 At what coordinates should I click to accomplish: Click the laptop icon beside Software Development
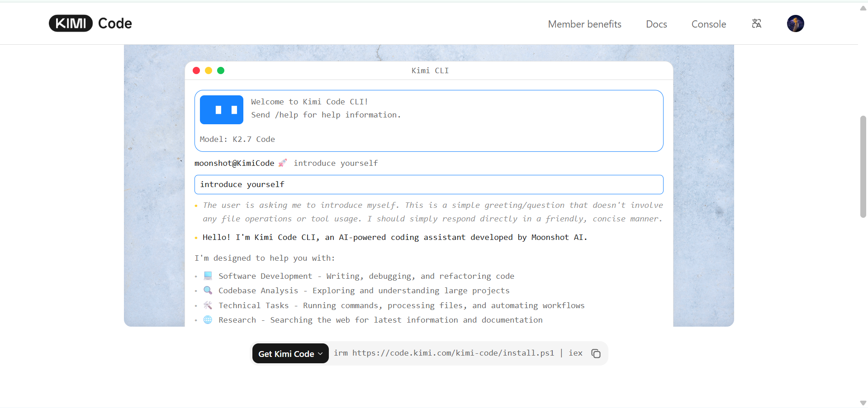coord(208,276)
